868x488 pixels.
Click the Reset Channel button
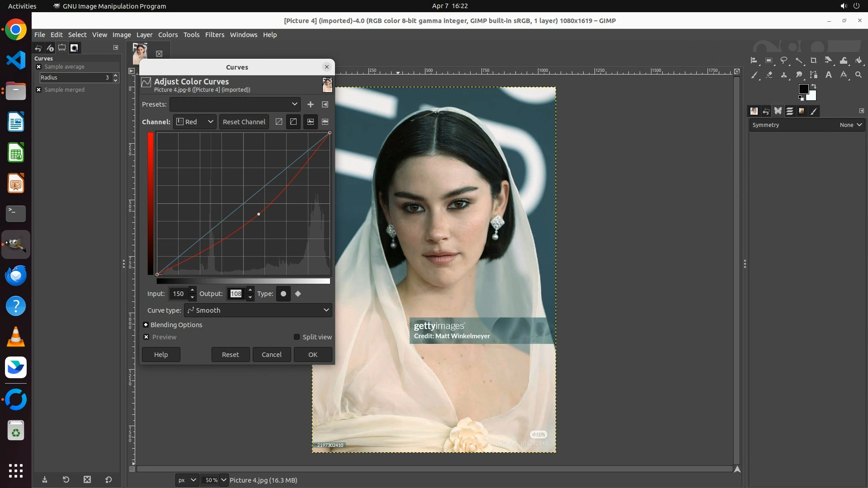[x=244, y=122]
